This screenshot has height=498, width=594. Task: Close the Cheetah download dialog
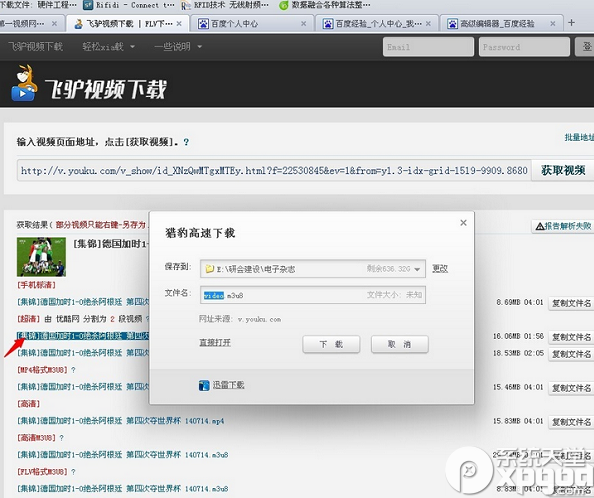463,223
